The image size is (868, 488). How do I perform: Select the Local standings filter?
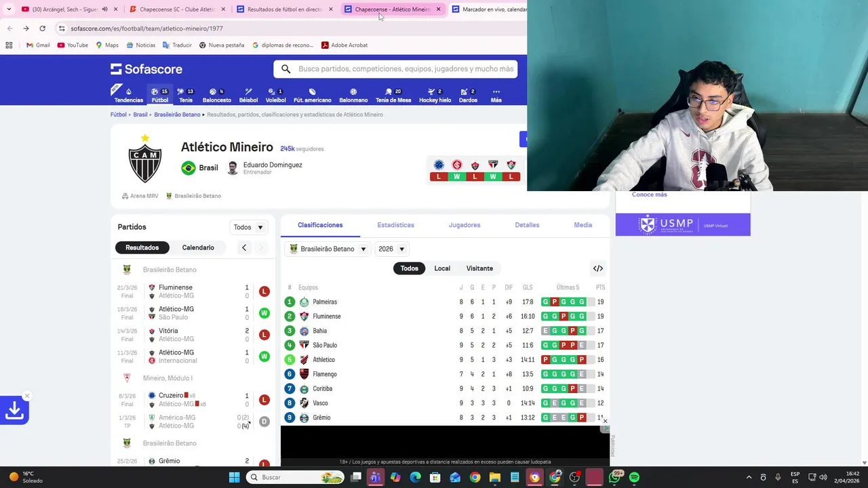click(x=442, y=268)
